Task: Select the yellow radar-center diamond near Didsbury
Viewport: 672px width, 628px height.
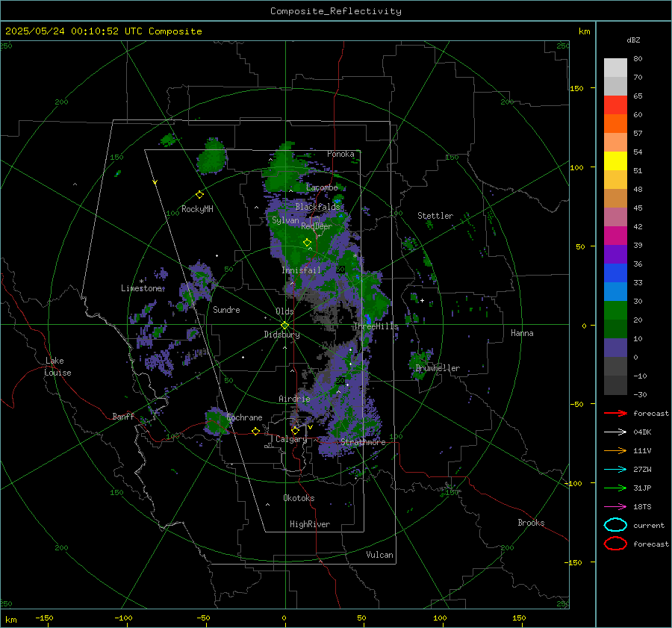Action: coord(284,326)
